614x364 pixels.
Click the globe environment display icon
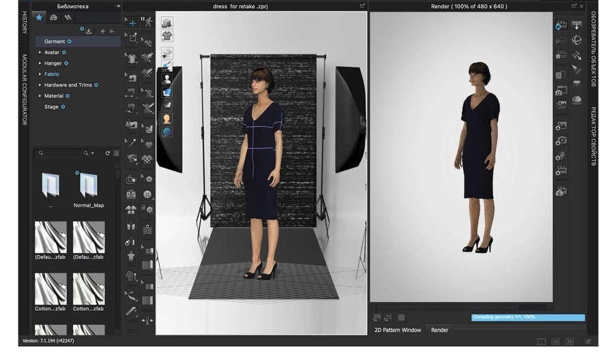167,132
